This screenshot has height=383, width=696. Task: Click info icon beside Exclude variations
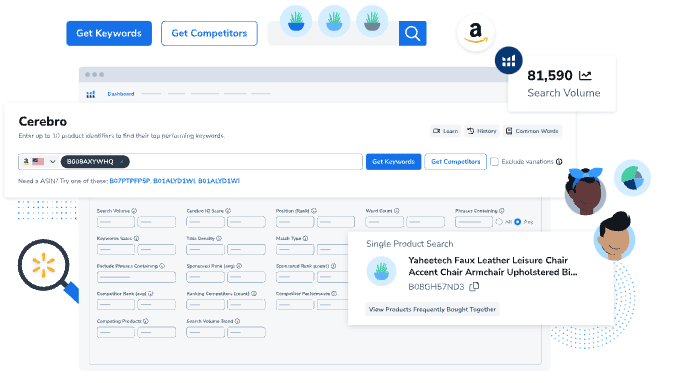pyautogui.click(x=559, y=162)
